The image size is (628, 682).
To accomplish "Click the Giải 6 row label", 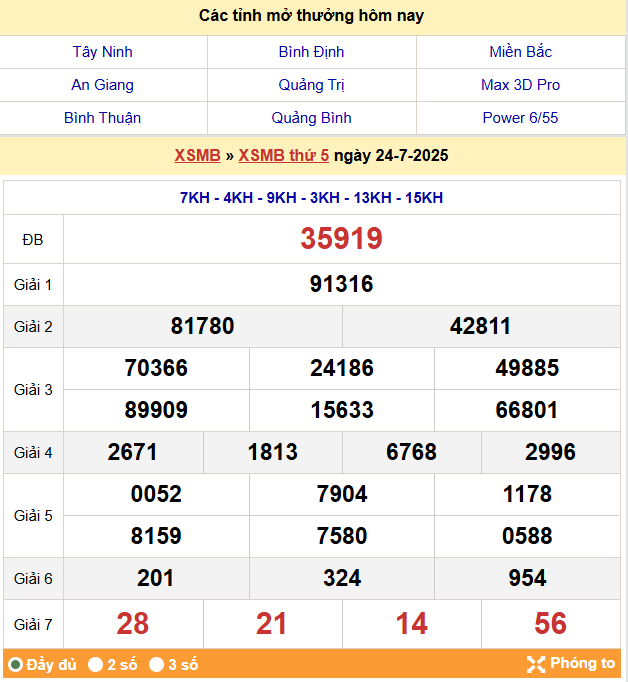I will [33, 579].
